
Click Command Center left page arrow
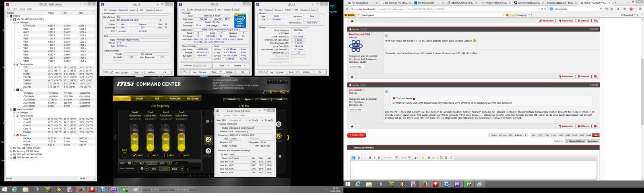coord(115,138)
